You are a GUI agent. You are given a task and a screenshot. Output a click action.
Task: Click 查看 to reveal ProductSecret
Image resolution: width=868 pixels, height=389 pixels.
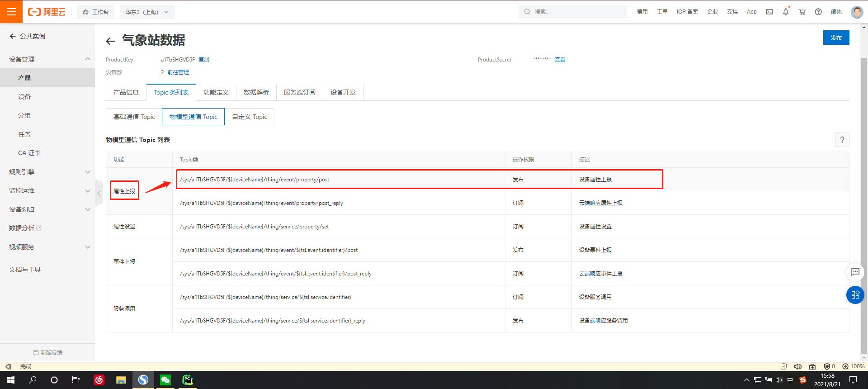coord(560,60)
